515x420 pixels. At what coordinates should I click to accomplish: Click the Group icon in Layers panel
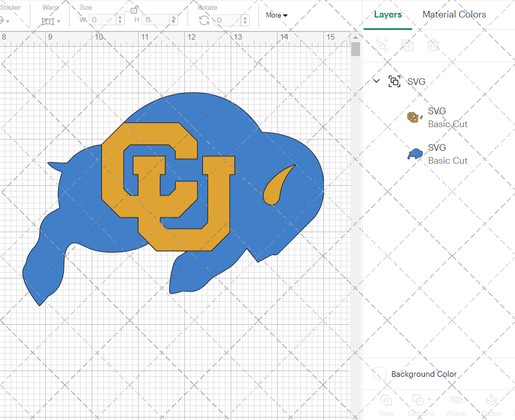pyautogui.click(x=382, y=45)
